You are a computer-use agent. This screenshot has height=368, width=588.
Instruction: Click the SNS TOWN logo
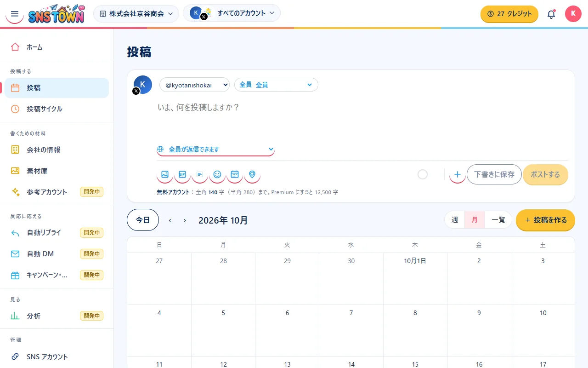57,14
